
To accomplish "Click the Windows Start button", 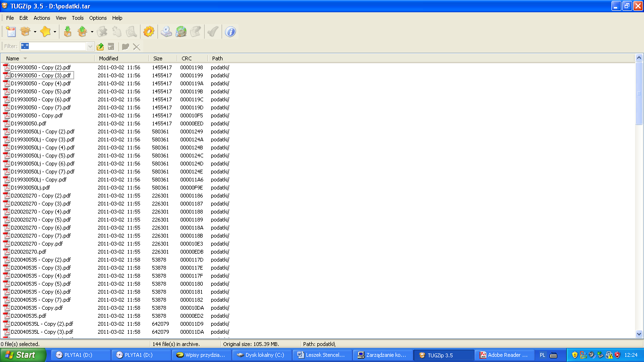I will (x=23, y=355).
